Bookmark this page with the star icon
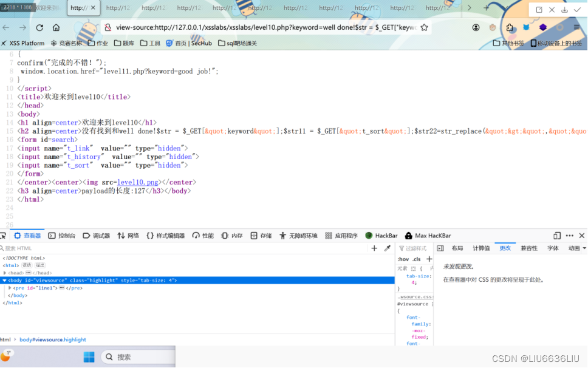 click(x=424, y=27)
